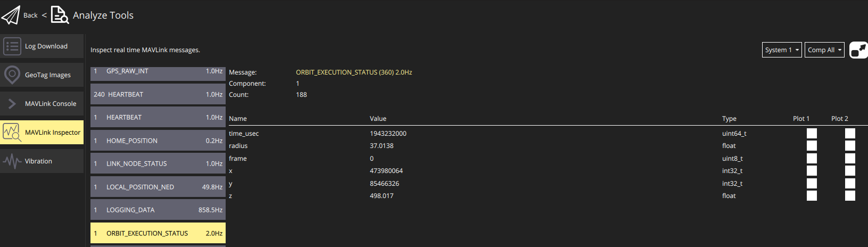Enable Plot 2 checkbox for radius
The image size is (868, 247).
(850, 146)
